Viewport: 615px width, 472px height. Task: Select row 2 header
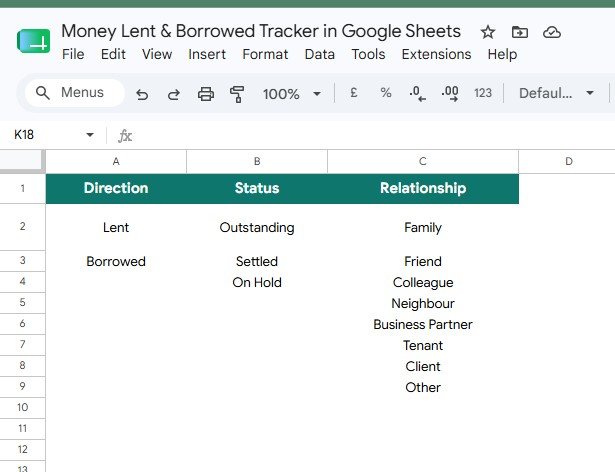click(x=22, y=226)
